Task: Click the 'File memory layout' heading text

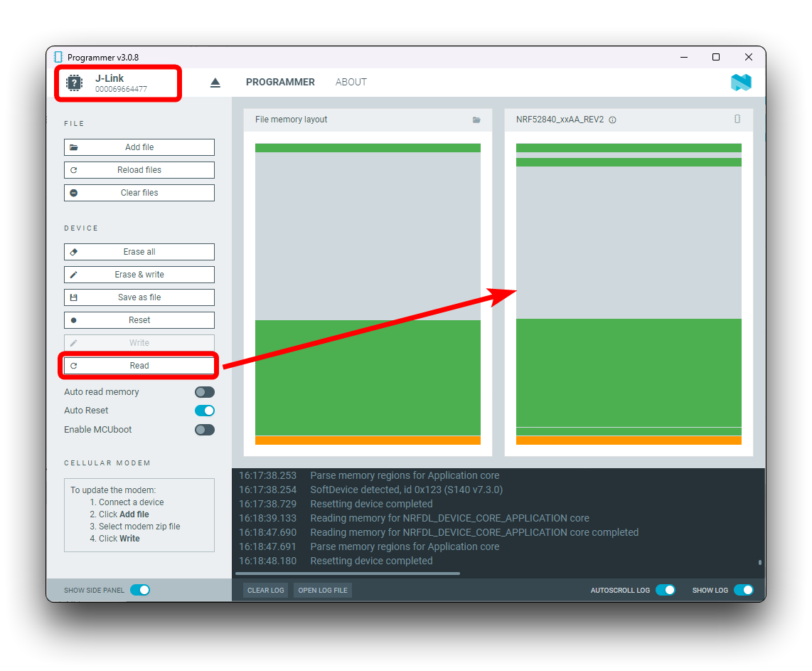Action: click(291, 120)
